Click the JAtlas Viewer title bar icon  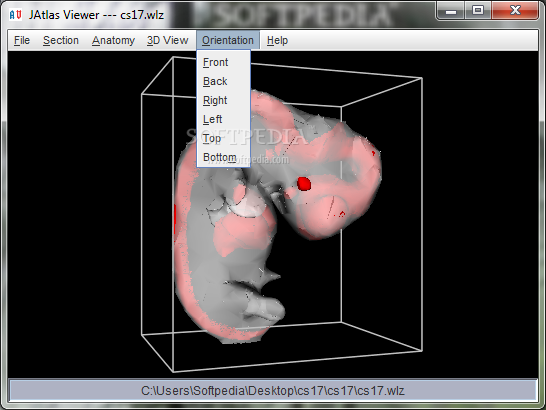click(x=15, y=15)
